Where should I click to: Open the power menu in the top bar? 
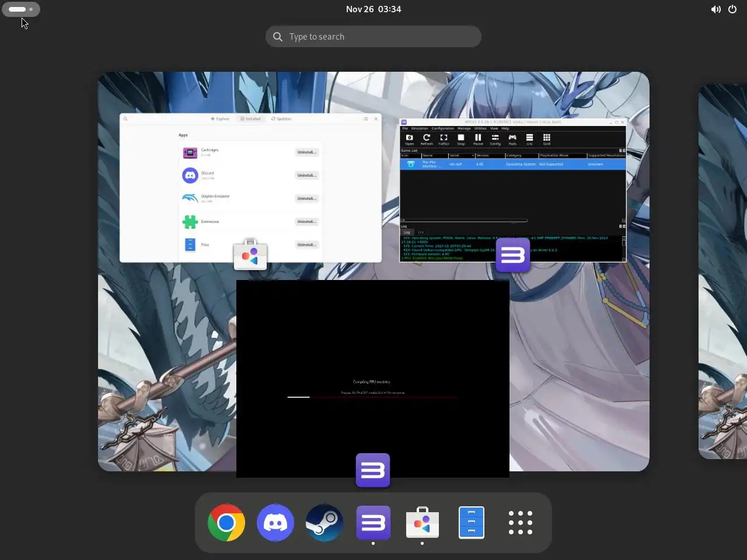732,9
